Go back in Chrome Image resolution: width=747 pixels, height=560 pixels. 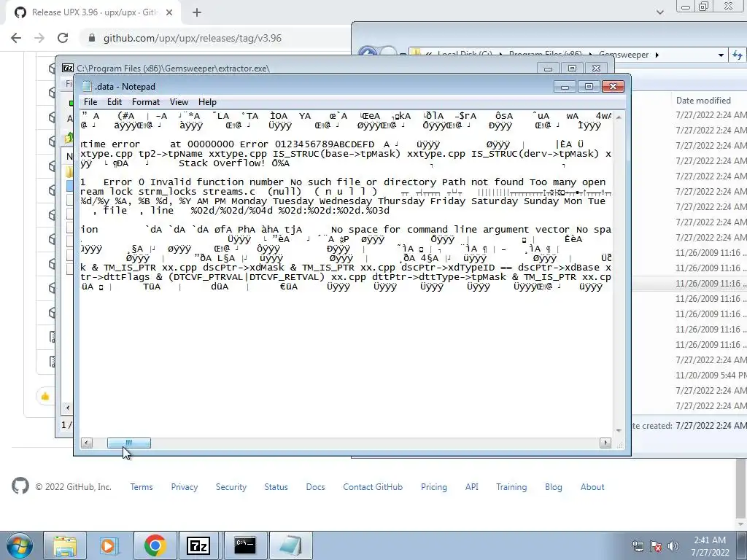tap(16, 38)
